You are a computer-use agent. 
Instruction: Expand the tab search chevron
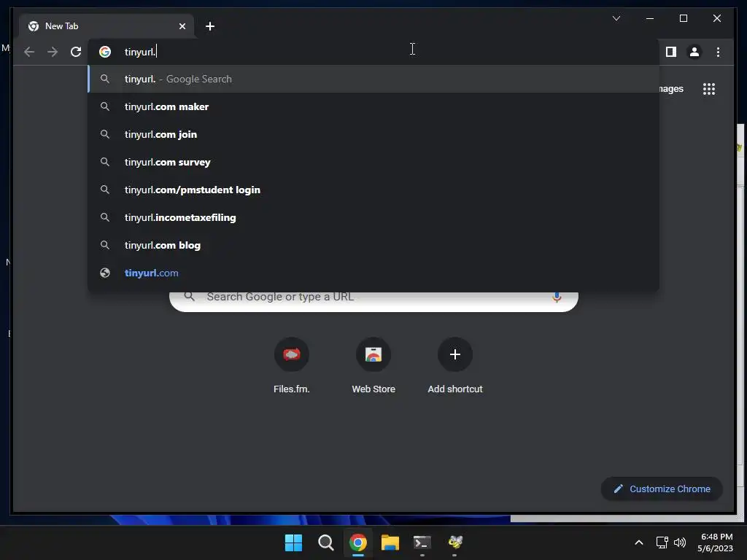pos(616,18)
